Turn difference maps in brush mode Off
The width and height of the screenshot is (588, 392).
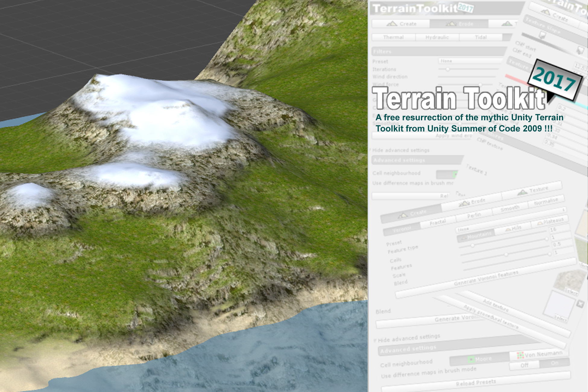coord(524,365)
